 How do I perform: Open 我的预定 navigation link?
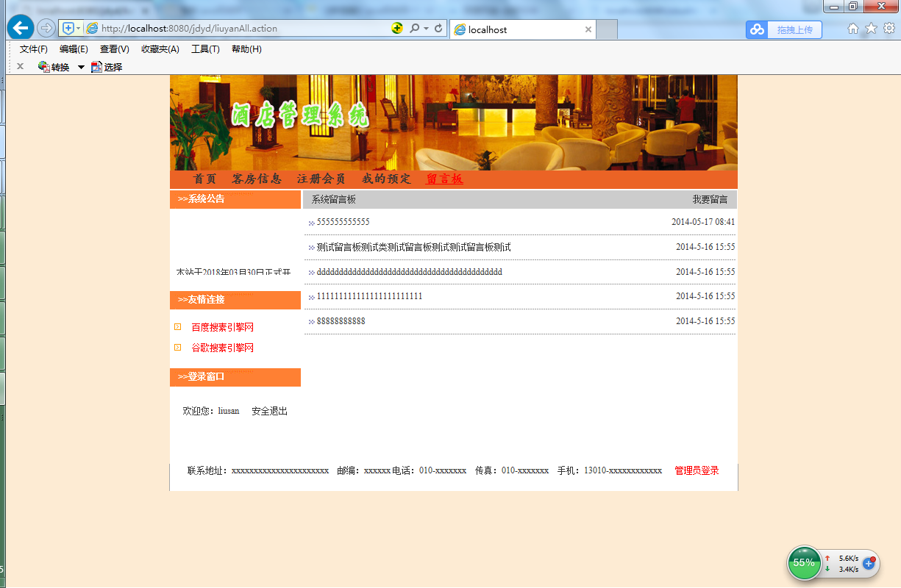(386, 179)
